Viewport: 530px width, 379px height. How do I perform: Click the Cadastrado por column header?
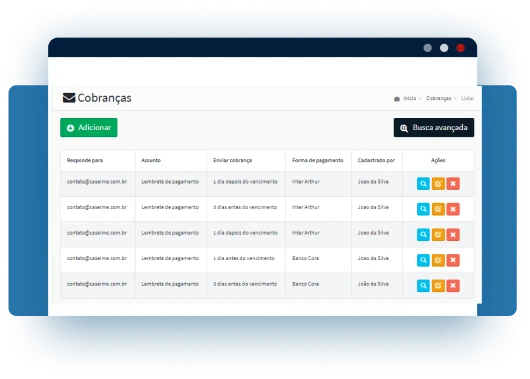click(376, 160)
